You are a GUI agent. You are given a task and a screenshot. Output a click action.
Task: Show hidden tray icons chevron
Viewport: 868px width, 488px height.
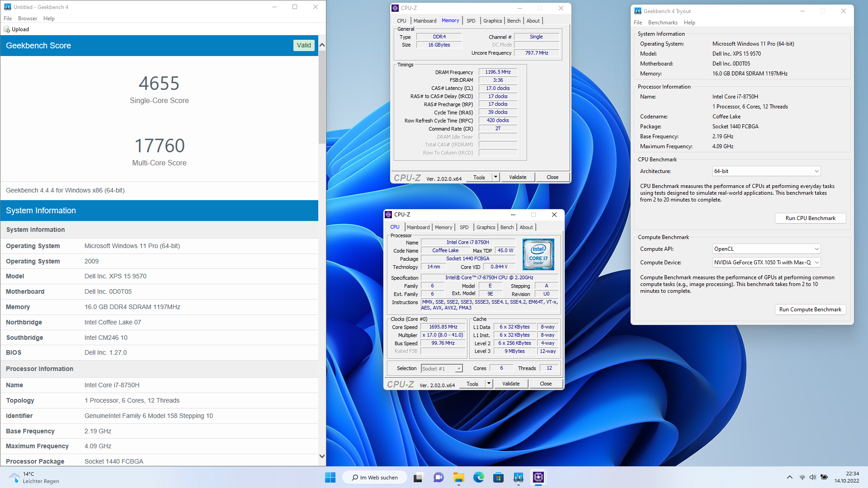pyautogui.click(x=789, y=477)
